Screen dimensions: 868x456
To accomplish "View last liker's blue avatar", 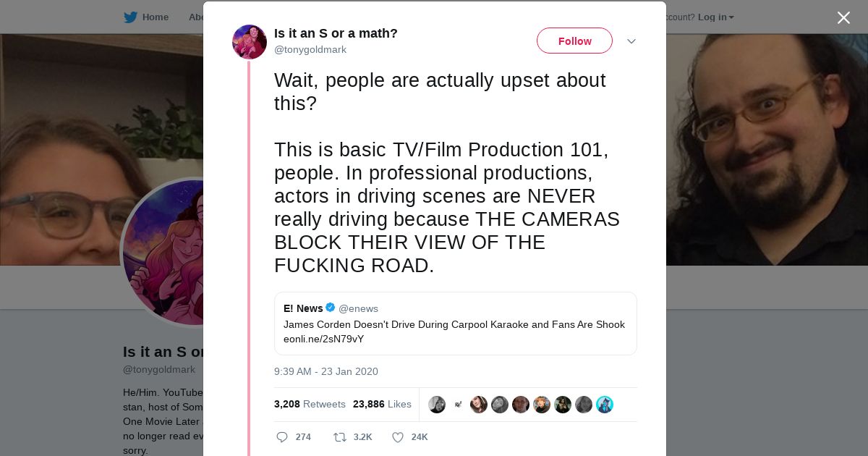I will (x=605, y=405).
